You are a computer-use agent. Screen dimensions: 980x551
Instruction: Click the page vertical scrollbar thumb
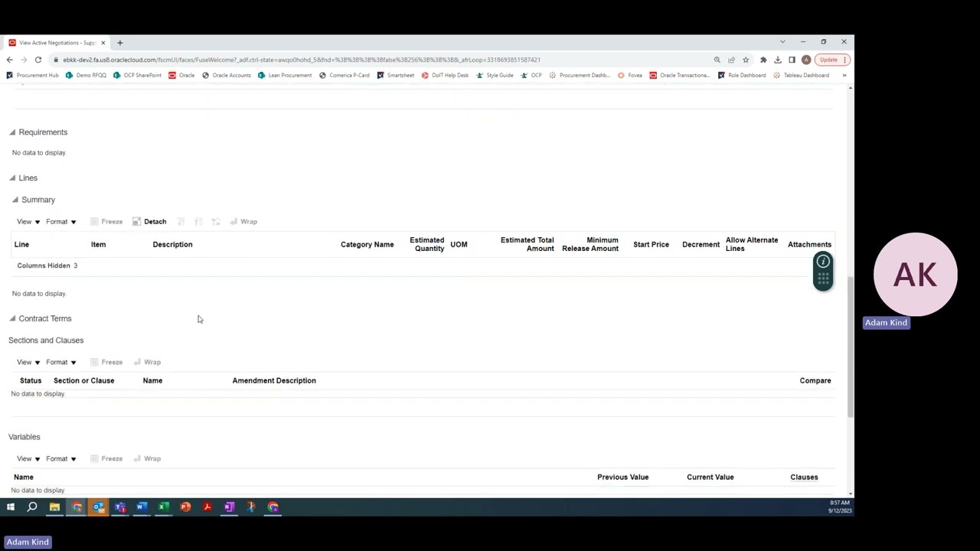(850, 347)
